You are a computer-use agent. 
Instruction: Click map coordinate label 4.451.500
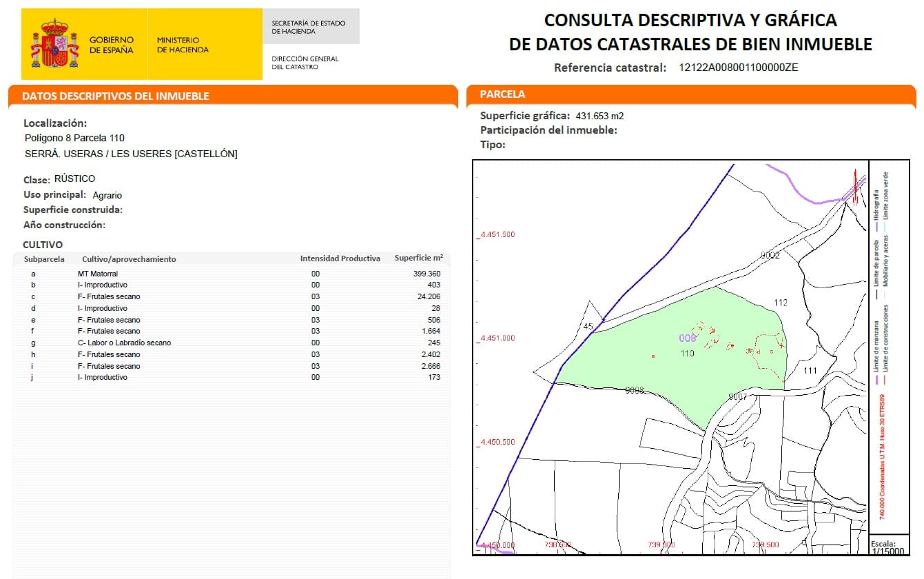pyautogui.click(x=496, y=235)
